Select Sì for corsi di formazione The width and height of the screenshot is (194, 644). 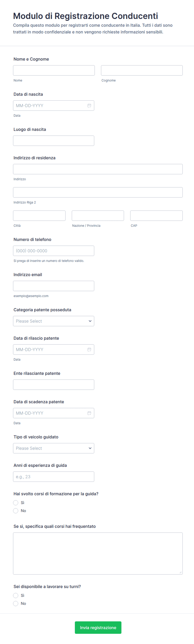pyautogui.click(x=16, y=502)
